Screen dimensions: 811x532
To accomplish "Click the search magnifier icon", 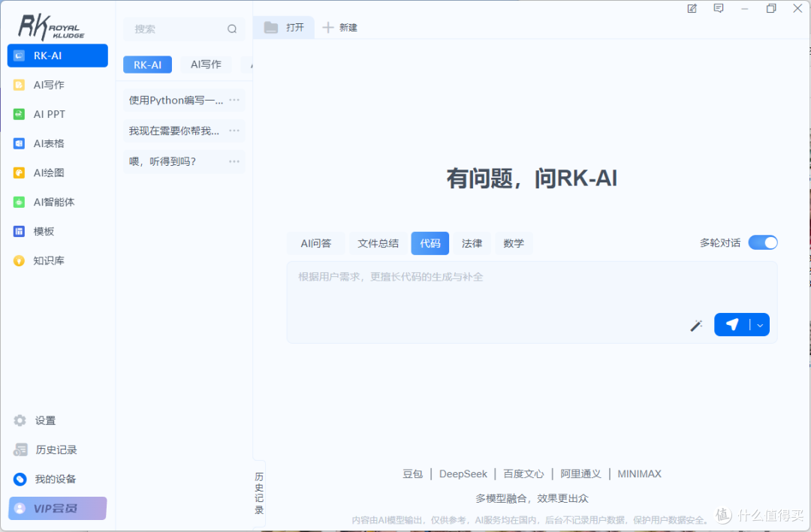I will (232, 29).
